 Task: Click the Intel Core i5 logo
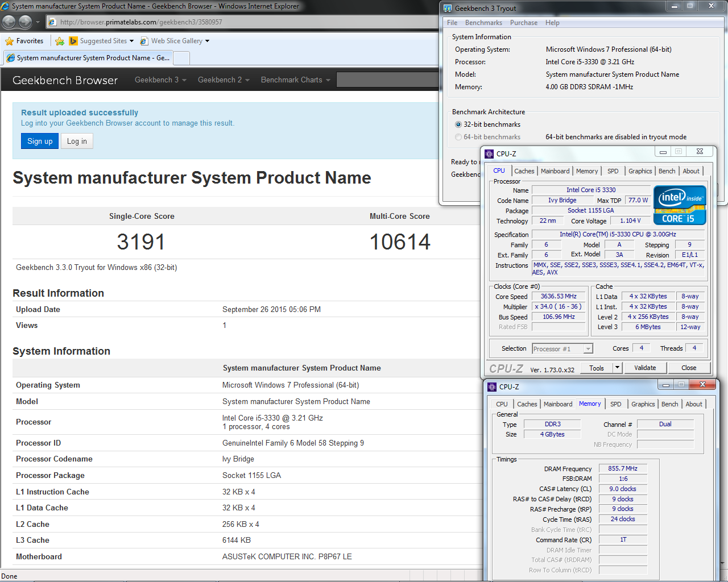pos(680,205)
